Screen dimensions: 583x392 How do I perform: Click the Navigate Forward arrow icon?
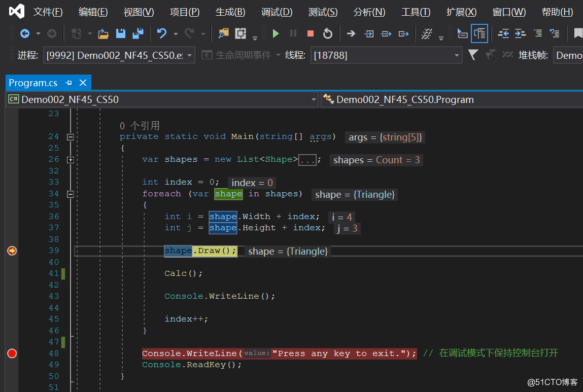click(x=52, y=34)
